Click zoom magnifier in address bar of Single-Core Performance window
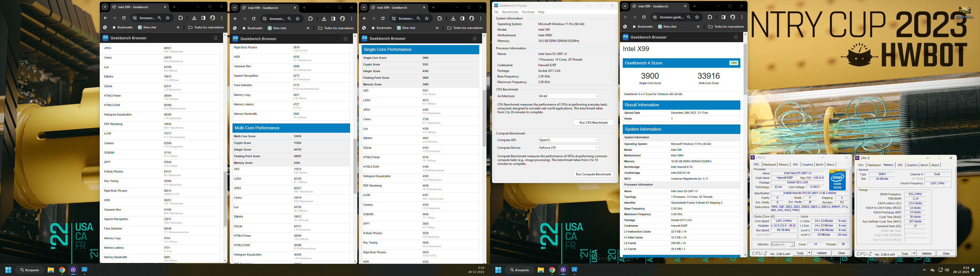The width and height of the screenshot is (980, 276). coord(419,18)
